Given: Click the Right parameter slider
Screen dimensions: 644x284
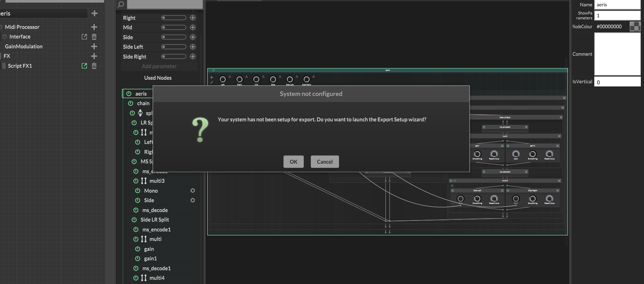Looking at the screenshot, I should coord(174,18).
